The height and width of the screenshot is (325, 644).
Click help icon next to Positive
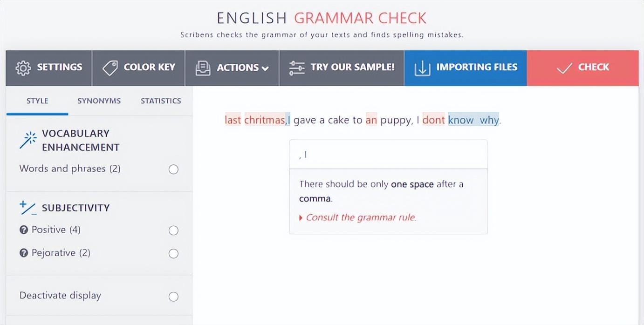pos(24,230)
